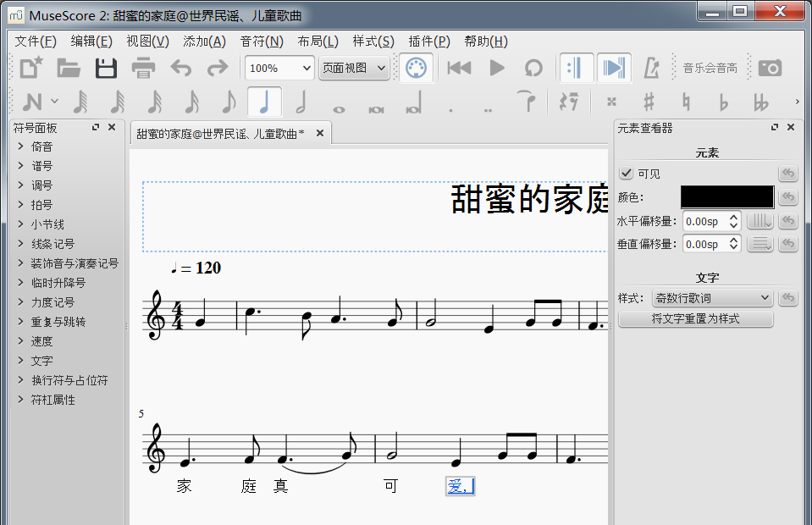Expand the 谱号 palette section
The height and width of the screenshot is (525, 812).
pyautogui.click(x=41, y=166)
